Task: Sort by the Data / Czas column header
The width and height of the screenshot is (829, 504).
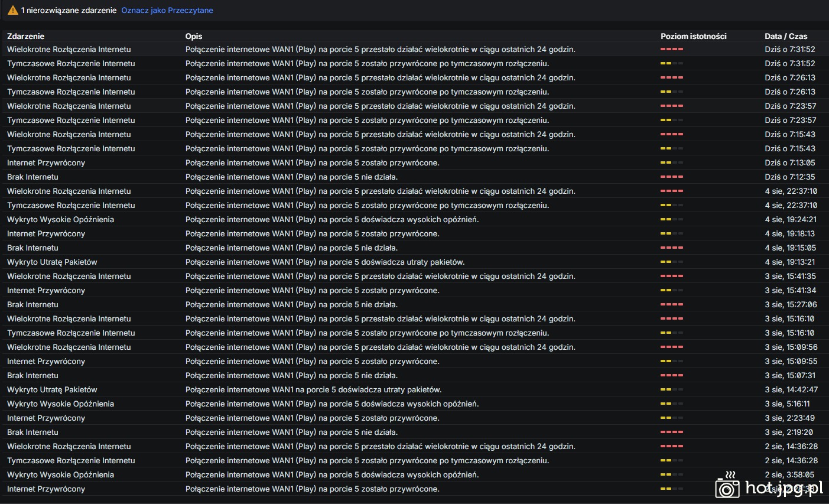Action: tap(786, 36)
